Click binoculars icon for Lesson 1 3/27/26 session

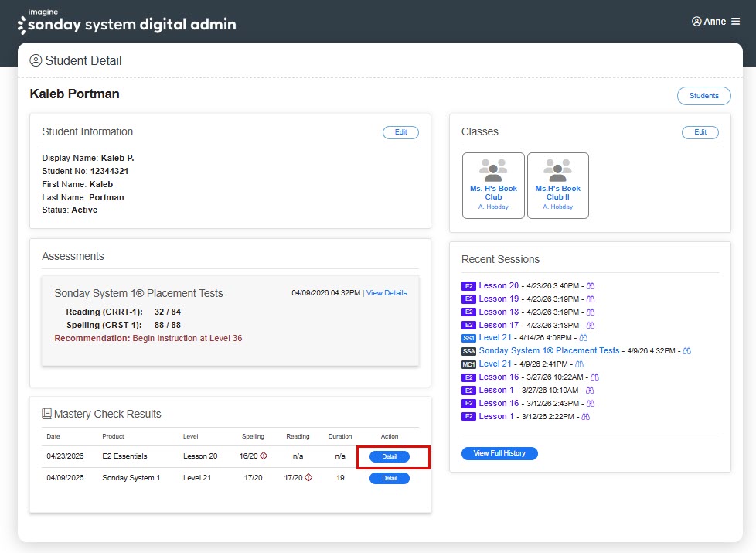point(590,391)
